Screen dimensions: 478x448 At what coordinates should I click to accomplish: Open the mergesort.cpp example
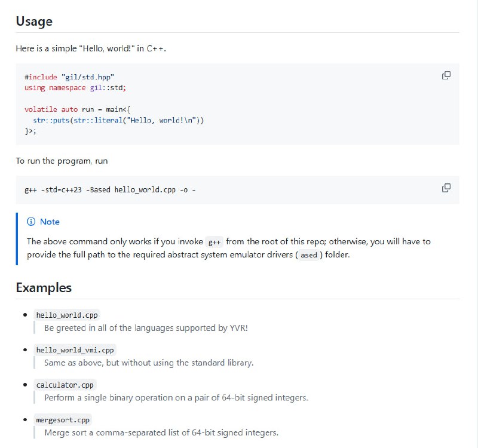(x=62, y=420)
